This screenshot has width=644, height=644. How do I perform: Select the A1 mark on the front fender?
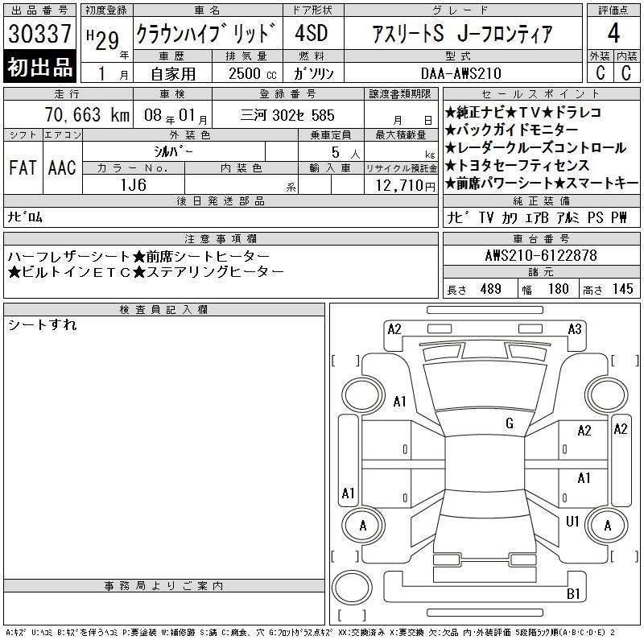399,401
